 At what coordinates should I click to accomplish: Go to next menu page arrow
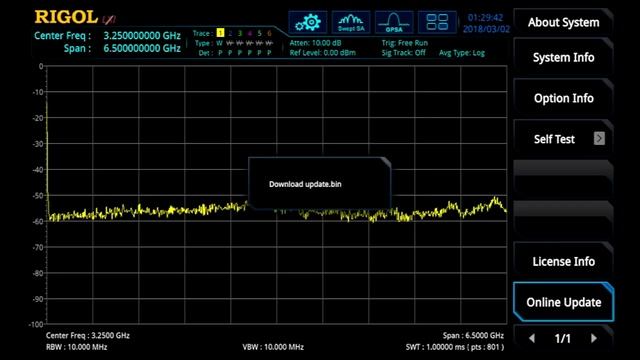[x=594, y=338]
